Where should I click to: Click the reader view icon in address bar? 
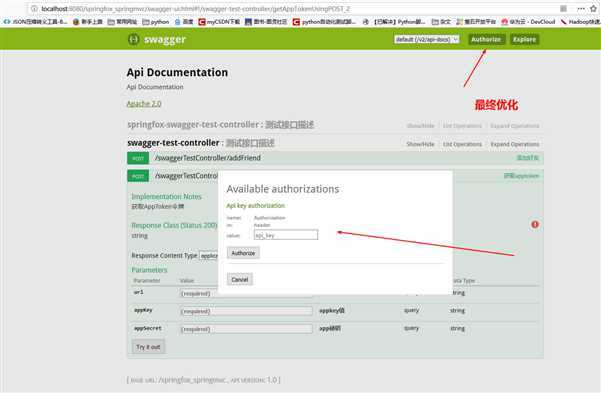click(563, 8)
